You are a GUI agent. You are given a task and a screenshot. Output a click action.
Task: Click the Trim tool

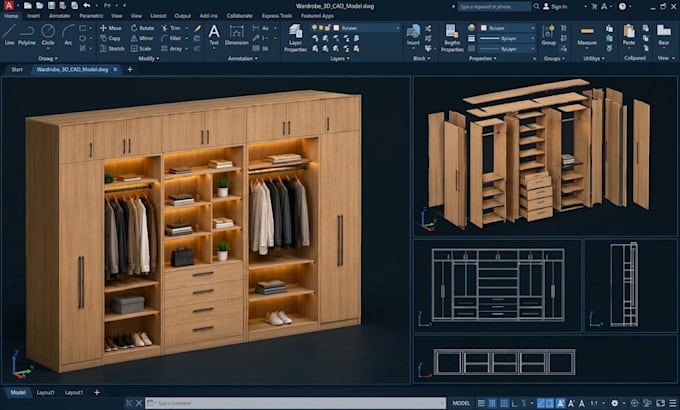(171, 28)
